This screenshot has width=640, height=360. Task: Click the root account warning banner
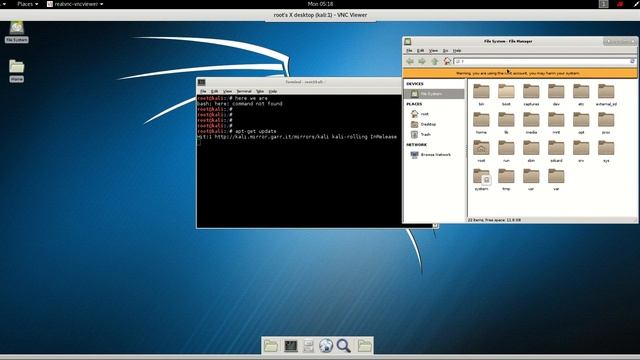(x=520, y=73)
